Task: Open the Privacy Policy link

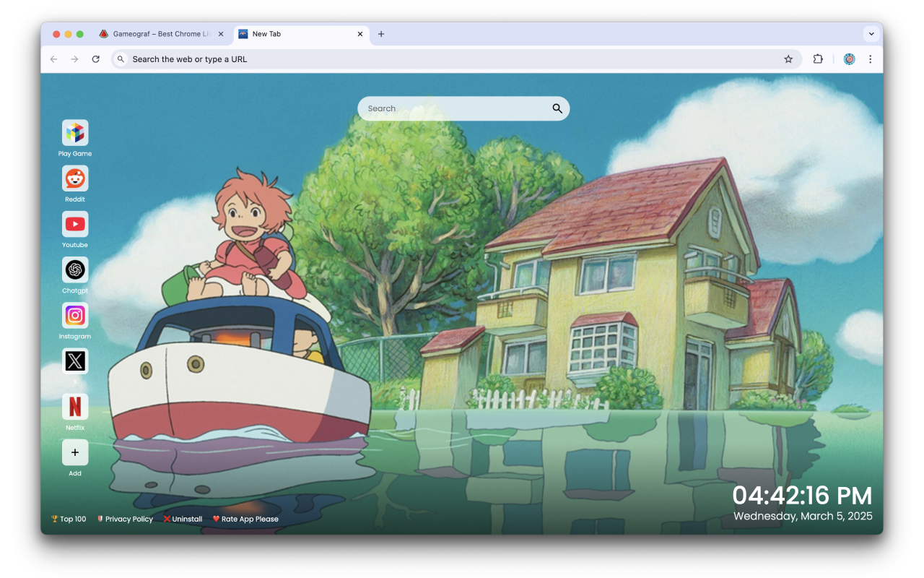Action: [124, 519]
